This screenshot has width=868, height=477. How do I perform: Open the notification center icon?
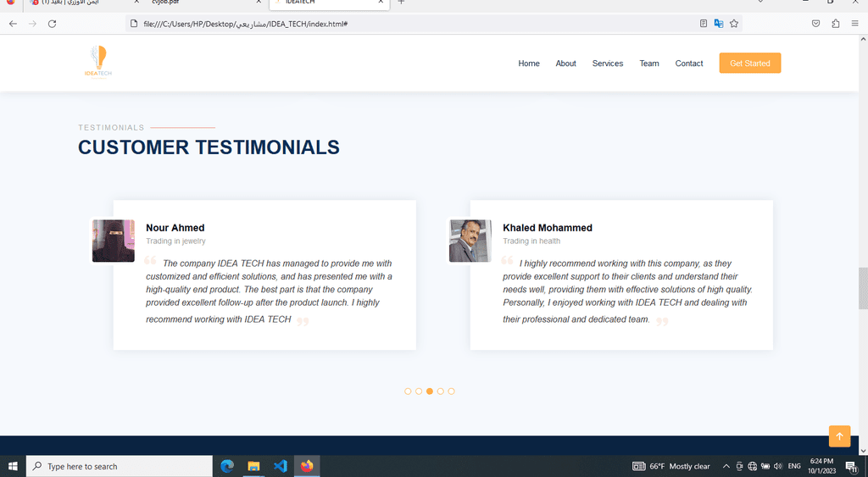coord(852,468)
